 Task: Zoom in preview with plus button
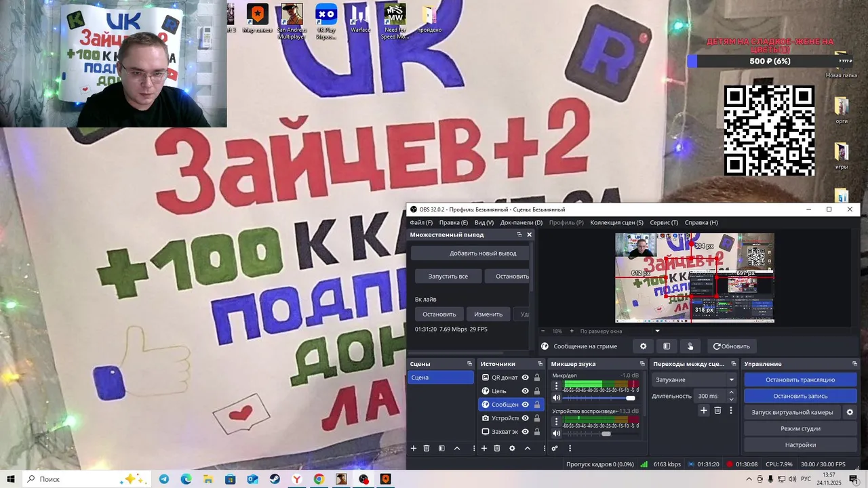[571, 331]
